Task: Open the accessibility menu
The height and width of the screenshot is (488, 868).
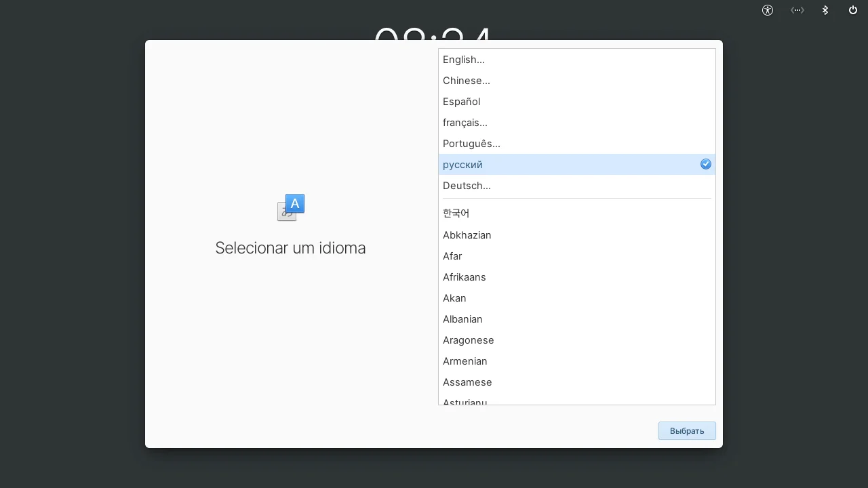Action: coord(767,10)
